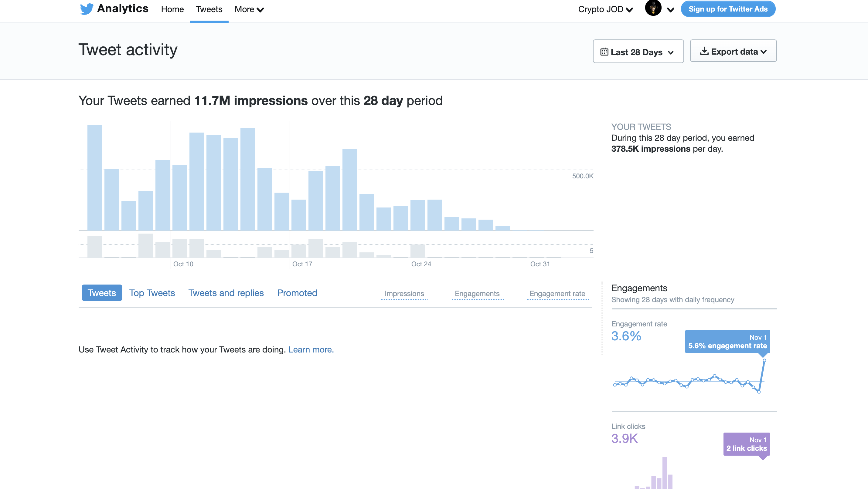This screenshot has width=868, height=489.
Task: Click the Engagement rate column header
Action: [x=557, y=294]
